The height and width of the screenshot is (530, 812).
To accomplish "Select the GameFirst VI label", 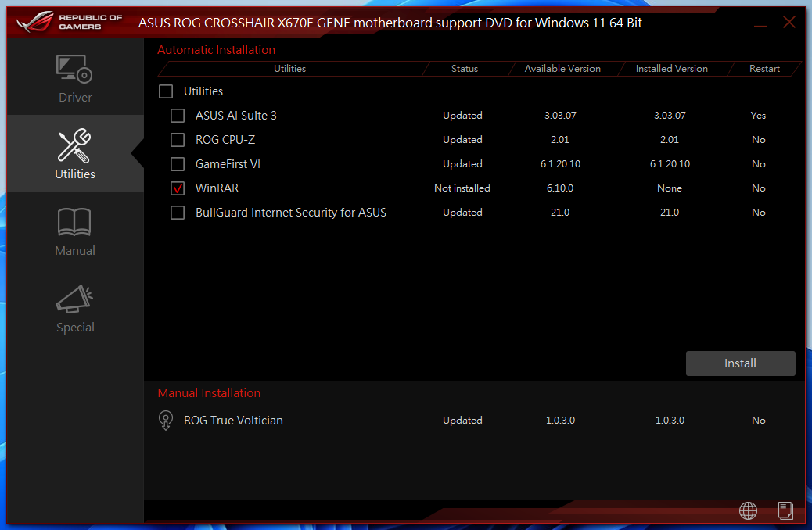I will (x=228, y=164).
